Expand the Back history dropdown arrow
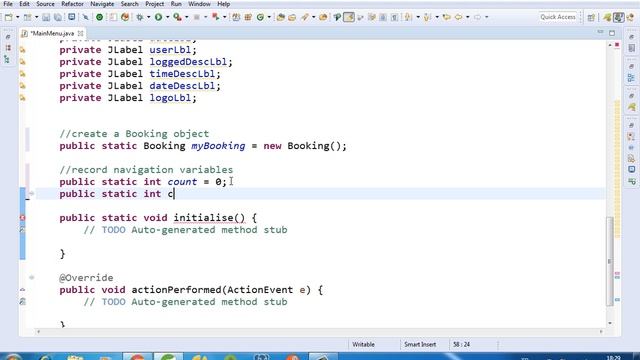 point(467,17)
